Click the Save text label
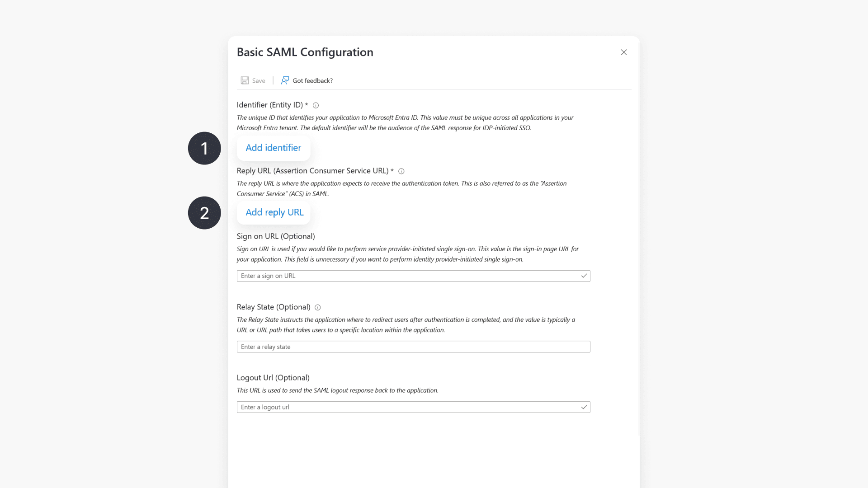This screenshot has width=868, height=488. (258, 80)
